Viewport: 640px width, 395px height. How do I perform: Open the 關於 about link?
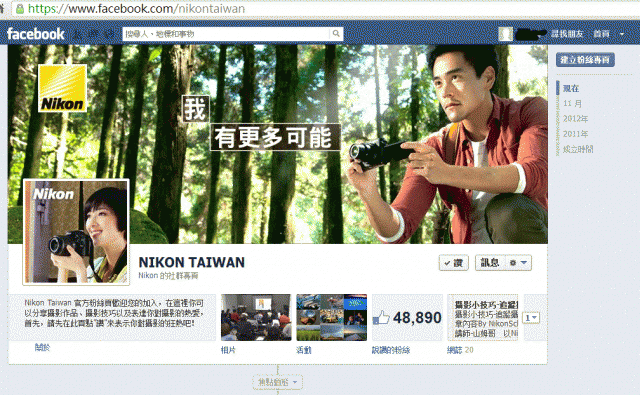42,347
